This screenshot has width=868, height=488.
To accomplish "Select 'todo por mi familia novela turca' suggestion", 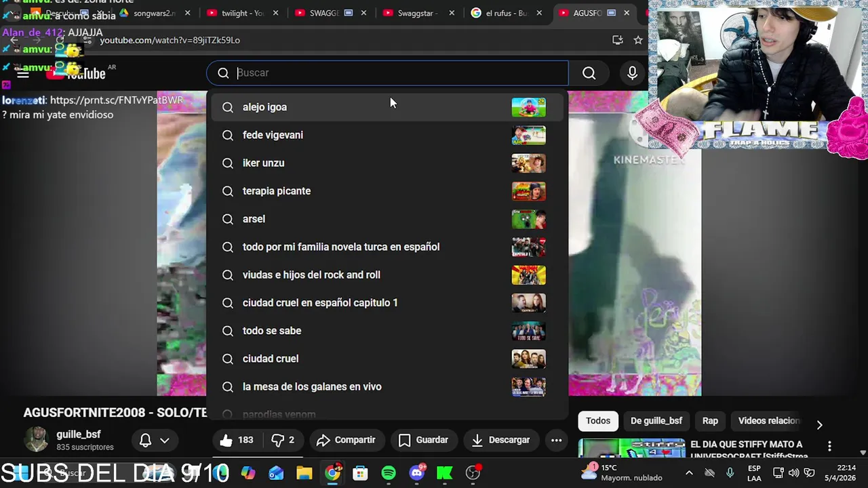I will click(387, 247).
